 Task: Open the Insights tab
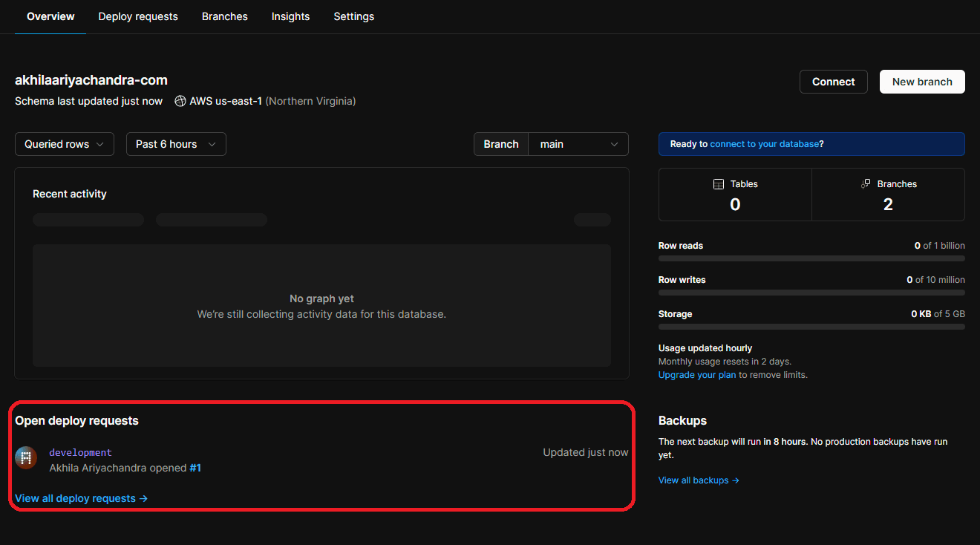290,16
